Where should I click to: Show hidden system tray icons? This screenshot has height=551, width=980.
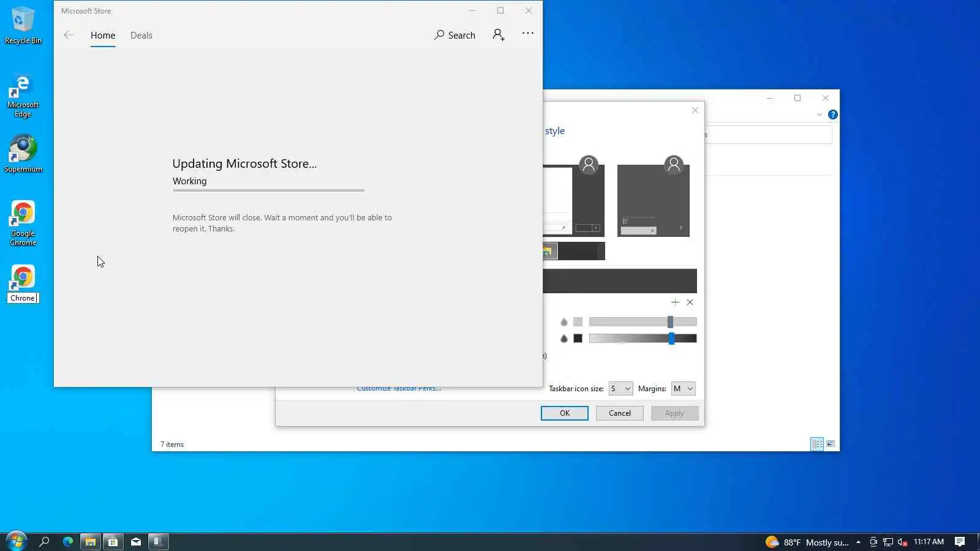pyautogui.click(x=858, y=542)
